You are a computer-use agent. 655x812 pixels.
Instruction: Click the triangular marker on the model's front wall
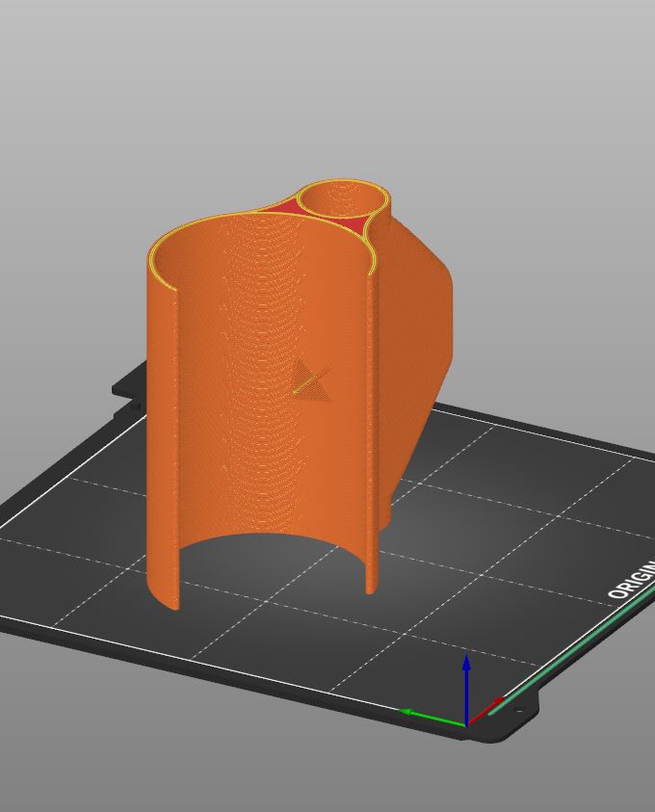311,380
